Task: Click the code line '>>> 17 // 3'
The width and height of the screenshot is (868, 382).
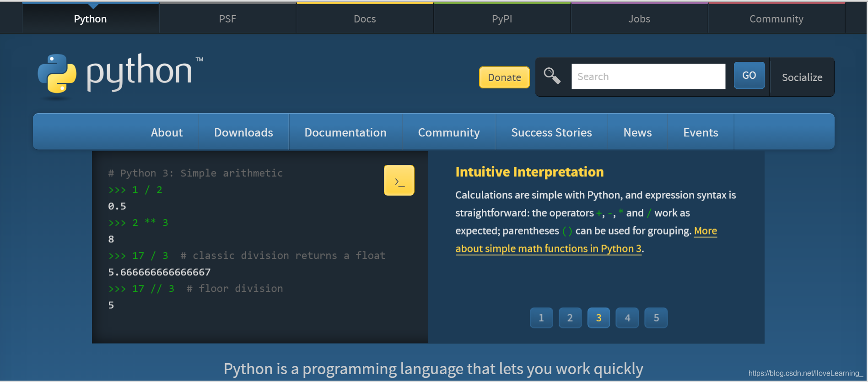Action: click(x=141, y=289)
